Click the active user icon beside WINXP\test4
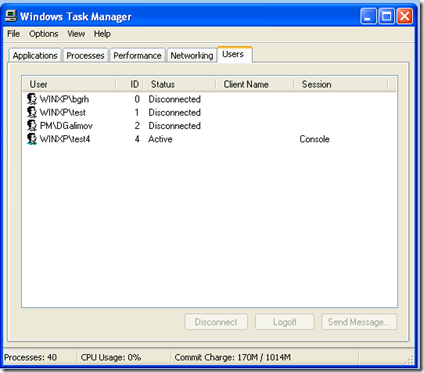The width and height of the screenshot is (424, 373). coord(32,139)
